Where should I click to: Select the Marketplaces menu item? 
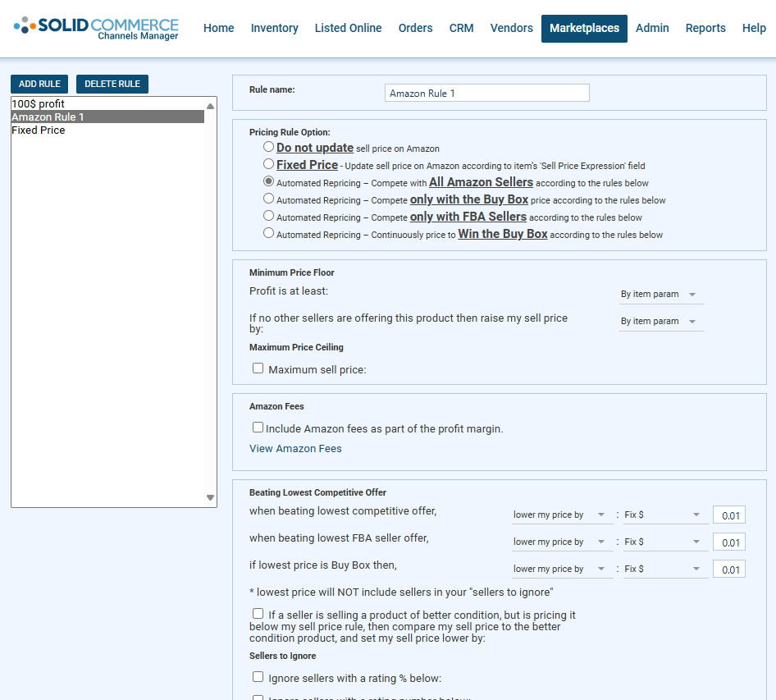pyautogui.click(x=585, y=28)
